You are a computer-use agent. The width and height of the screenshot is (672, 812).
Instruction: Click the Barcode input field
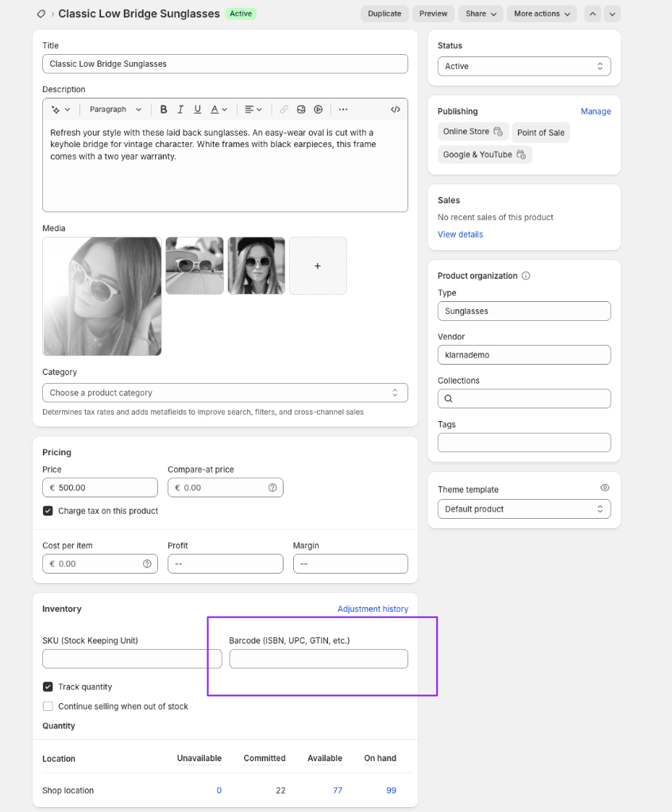(319, 659)
